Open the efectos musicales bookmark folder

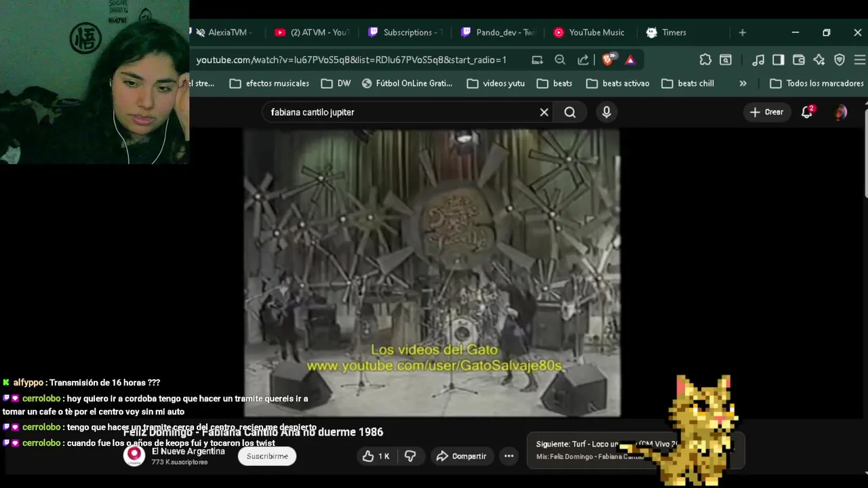pyautogui.click(x=269, y=83)
